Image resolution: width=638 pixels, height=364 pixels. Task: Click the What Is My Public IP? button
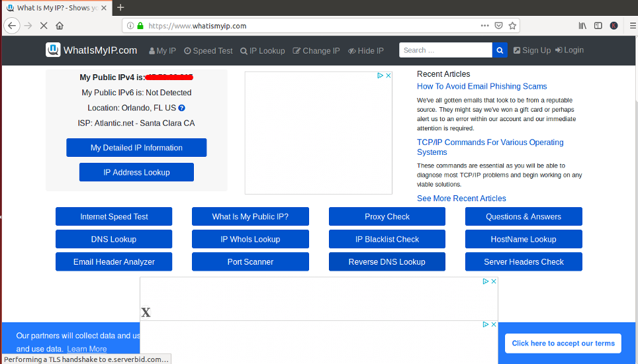tap(250, 216)
